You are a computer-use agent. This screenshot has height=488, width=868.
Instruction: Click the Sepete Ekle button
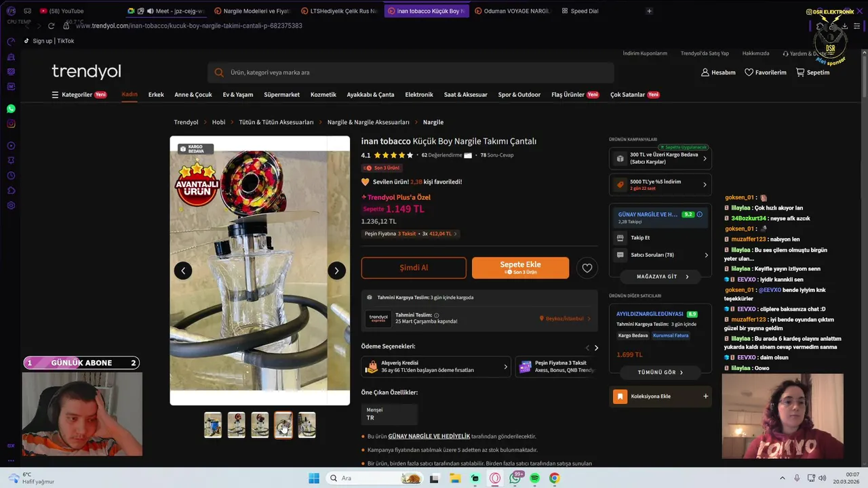520,268
